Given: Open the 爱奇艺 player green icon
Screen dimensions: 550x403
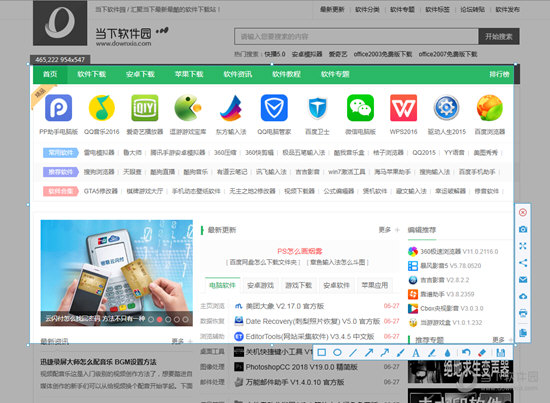Looking at the screenshot, I should 145,108.
